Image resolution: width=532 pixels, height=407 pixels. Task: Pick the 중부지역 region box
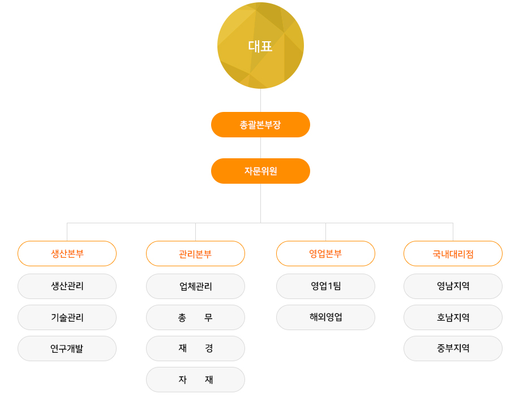(453, 349)
